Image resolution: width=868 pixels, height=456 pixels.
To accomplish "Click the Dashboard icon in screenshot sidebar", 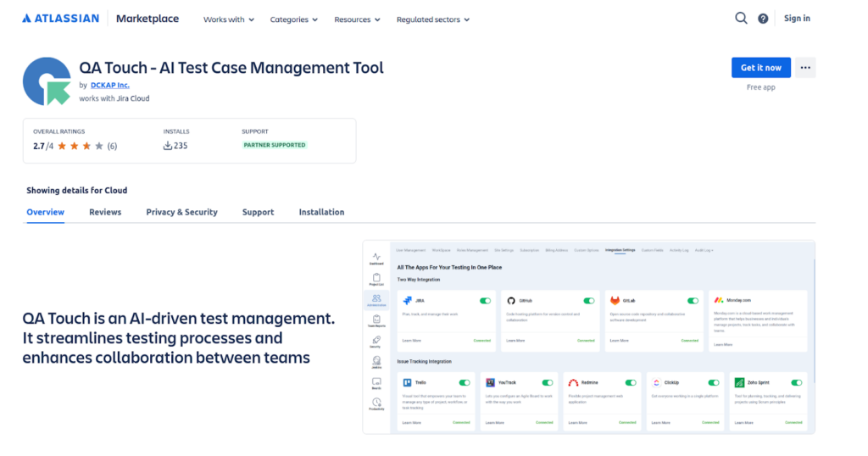I will tap(376, 258).
